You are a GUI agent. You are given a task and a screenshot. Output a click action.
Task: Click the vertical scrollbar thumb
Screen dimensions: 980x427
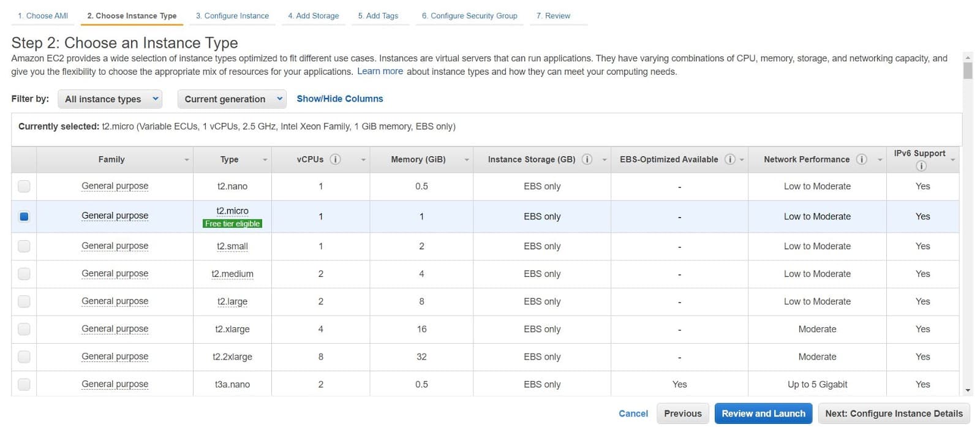click(x=968, y=70)
